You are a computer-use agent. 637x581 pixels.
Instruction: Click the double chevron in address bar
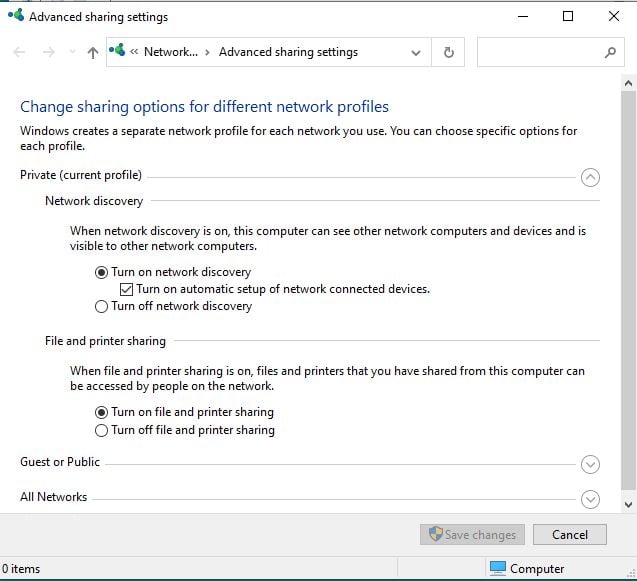pyautogui.click(x=134, y=52)
